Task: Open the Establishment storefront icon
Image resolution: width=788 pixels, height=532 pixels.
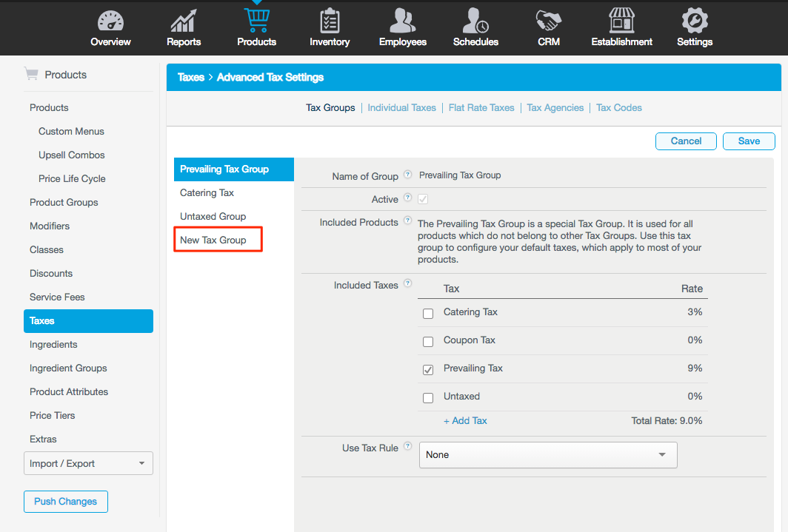Action: point(621,20)
